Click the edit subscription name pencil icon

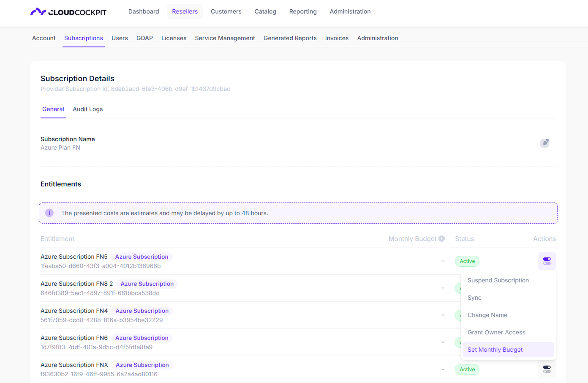click(x=545, y=143)
